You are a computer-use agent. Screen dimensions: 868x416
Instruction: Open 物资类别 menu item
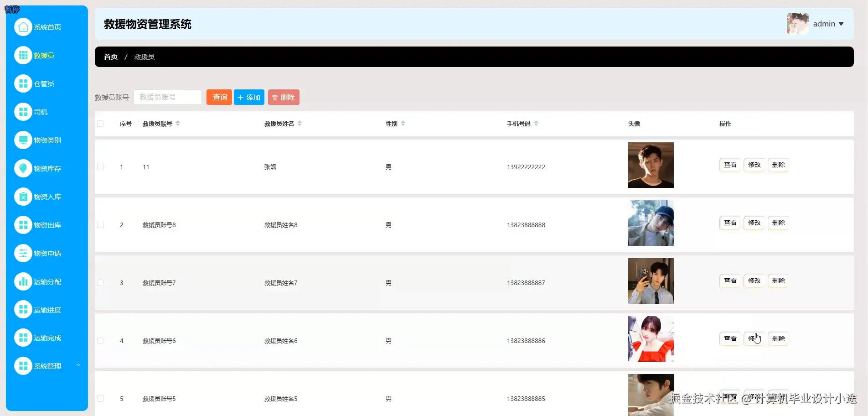(47, 140)
